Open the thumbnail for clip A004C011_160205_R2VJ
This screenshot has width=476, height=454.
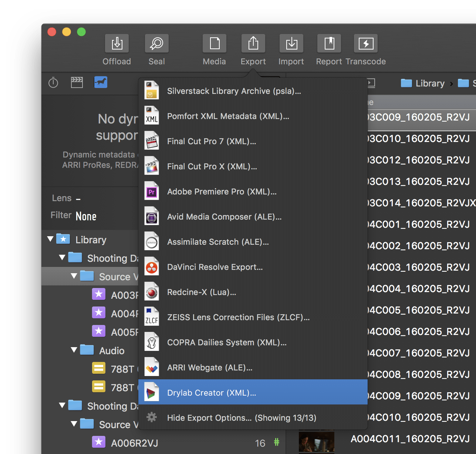pyautogui.click(x=317, y=442)
